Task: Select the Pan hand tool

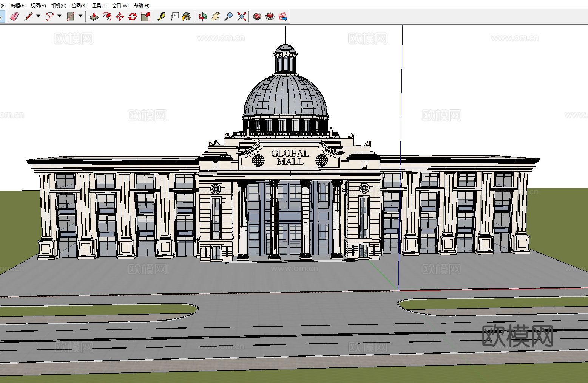Action: click(x=216, y=17)
